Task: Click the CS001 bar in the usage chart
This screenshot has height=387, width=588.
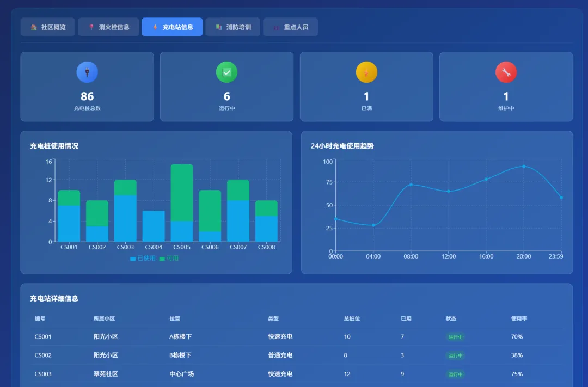Action: 69,216
